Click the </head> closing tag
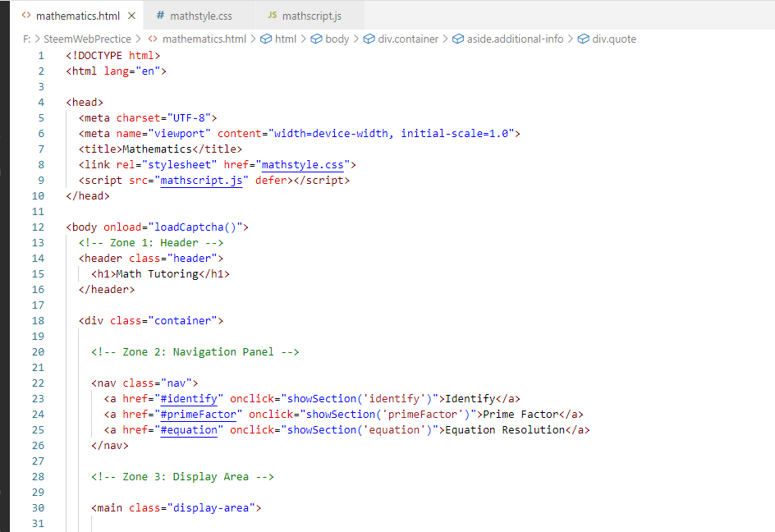This screenshot has height=532, width=775. [88, 196]
